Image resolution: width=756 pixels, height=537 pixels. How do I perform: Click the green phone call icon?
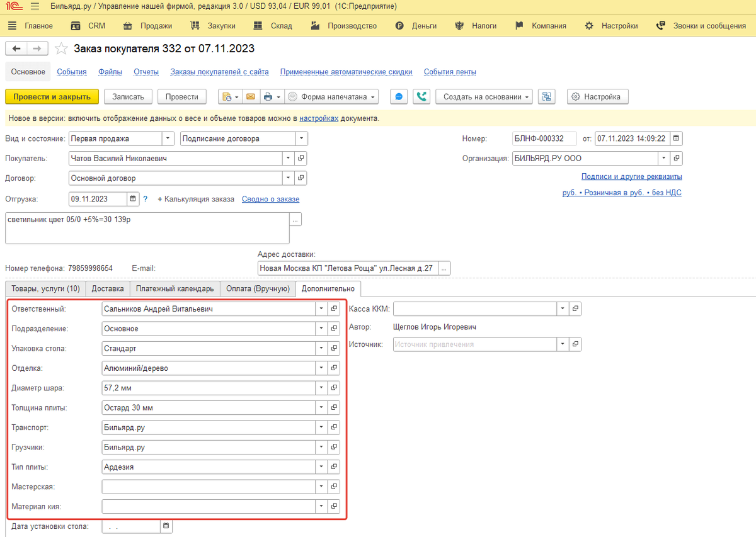pyautogui.click(x=421, y=97)
